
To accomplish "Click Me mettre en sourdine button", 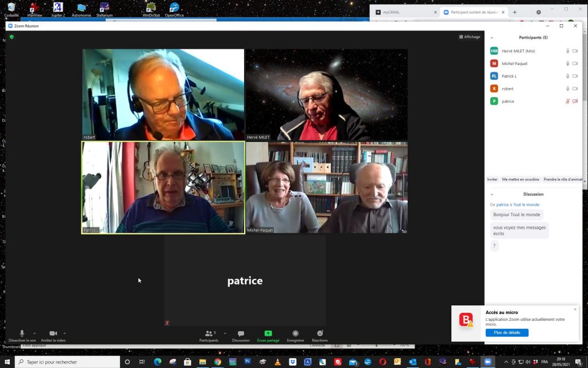I will point(520,179).
